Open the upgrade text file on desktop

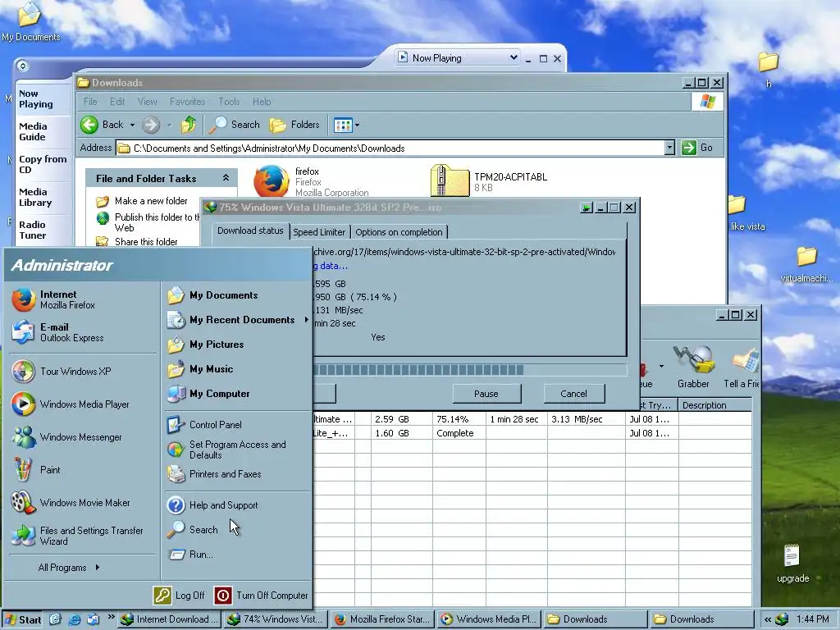click(x=792, y=564)
